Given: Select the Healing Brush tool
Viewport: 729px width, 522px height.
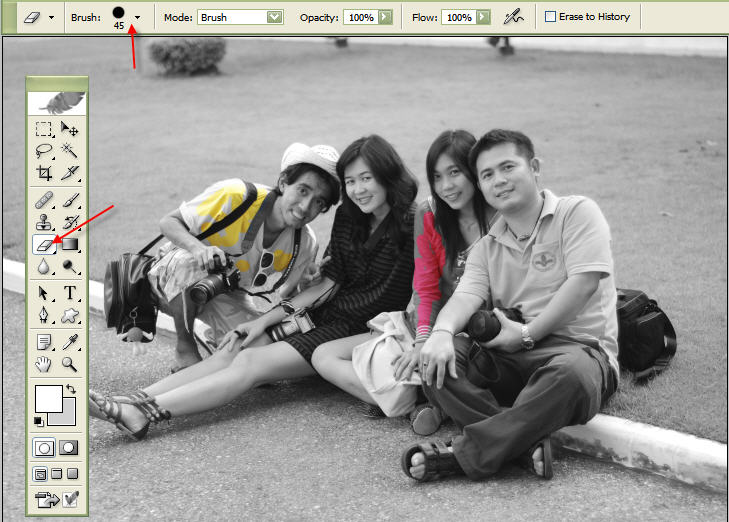Looking at the screenshot, I should tap(44, 200).
